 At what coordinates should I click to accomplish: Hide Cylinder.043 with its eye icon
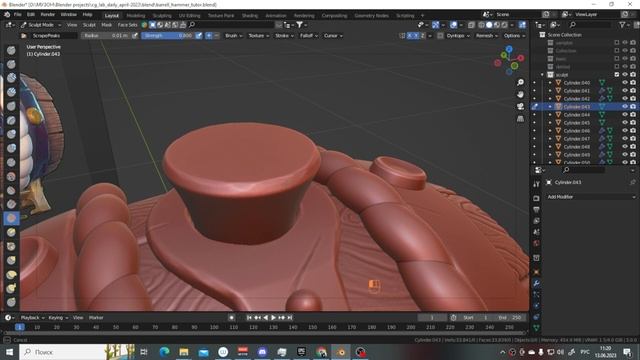pos(624,107)
